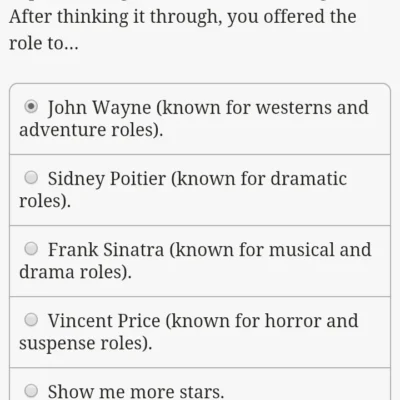Viewport: 400px width, 400px height.
Task: Click the 'role to…' question line
Action: click(x=44, y=43)
